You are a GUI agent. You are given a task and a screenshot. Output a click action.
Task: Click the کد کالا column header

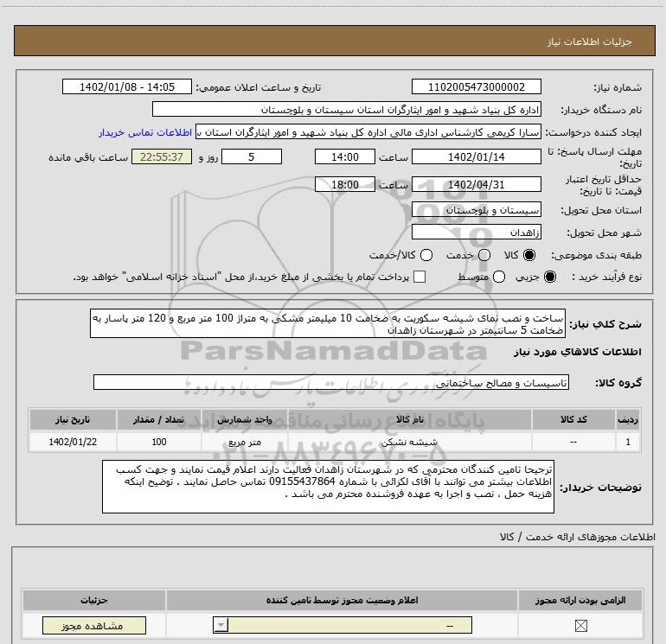[x=573, y=419]
